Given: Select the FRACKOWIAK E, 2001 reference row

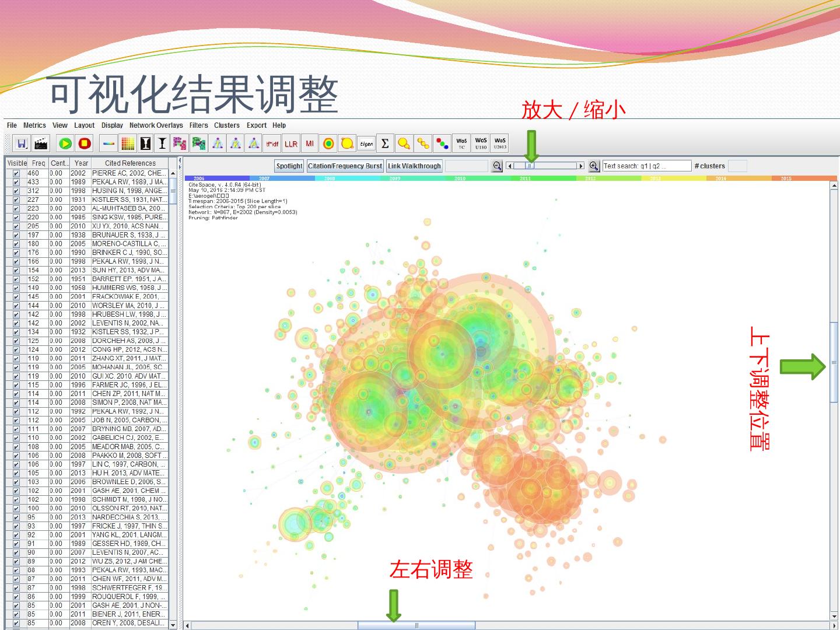Looking at the screenshot, I should point(86,297).
